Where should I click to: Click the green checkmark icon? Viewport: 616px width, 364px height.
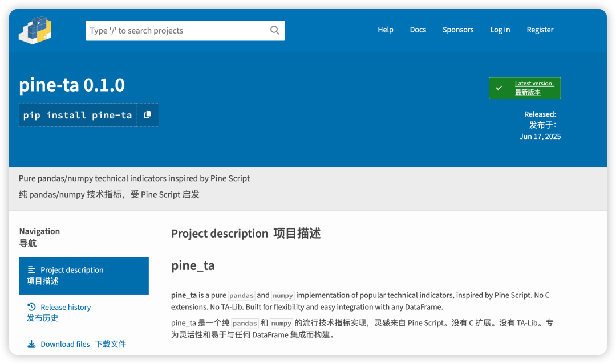click(x=499, y=88)
